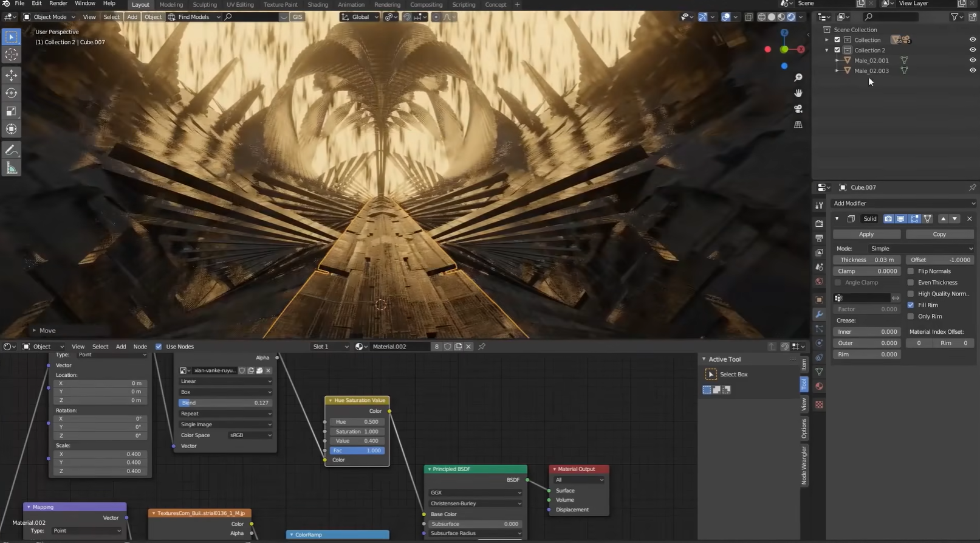Select the Scale tool in viewport toolbar

coord(12,111)
